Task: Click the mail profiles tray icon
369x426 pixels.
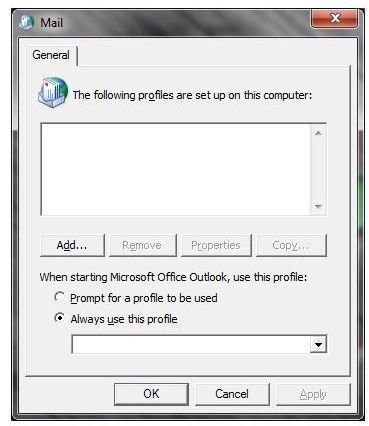Action: [x=53, y=92]
